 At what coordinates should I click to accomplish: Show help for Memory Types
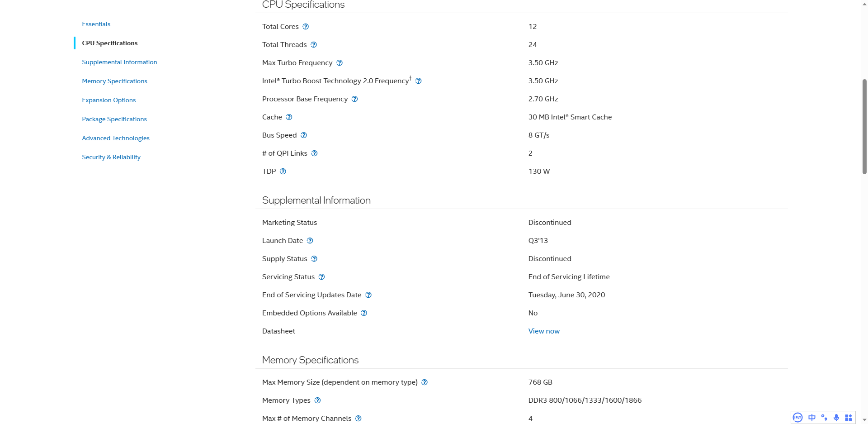point(318,400)
